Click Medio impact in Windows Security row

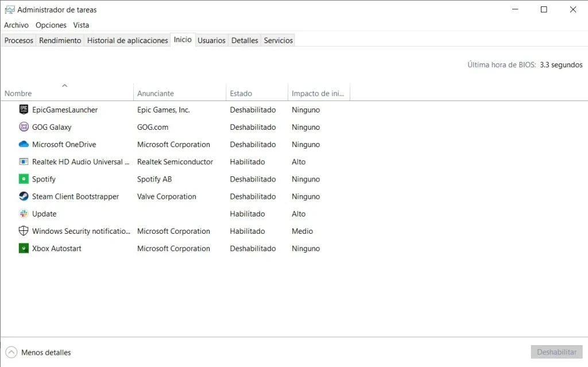(x=302, y=231)
